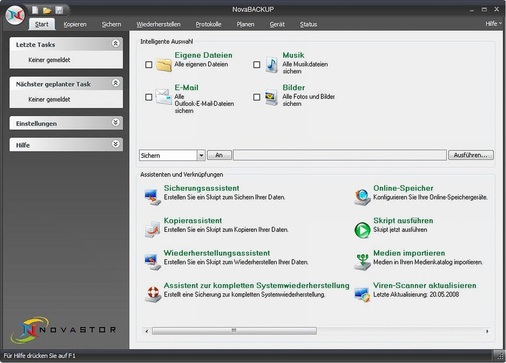The image size is (506, 363).
Task: Click the Viren-Scanner aktualisieren link
Action: [424, 285]
